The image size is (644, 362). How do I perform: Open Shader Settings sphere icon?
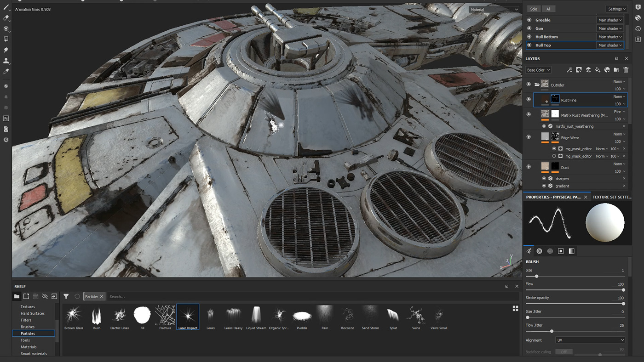pyautogui.click(x=638, y=18)
